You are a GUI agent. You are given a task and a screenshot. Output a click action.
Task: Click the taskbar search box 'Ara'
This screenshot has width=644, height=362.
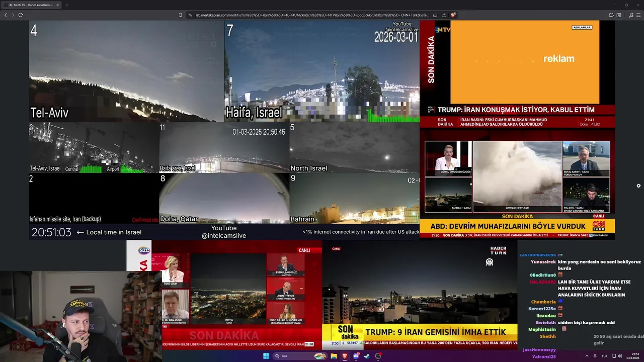[300, 356]
